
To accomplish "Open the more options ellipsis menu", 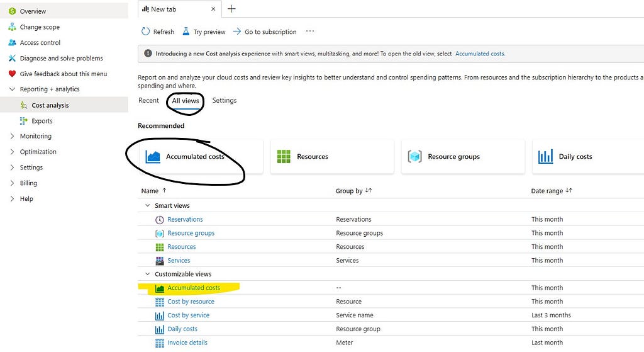I will (310, 31).
